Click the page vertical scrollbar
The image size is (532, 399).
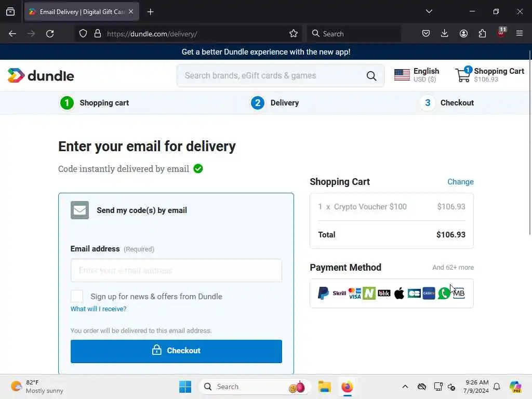pos(530,142)
